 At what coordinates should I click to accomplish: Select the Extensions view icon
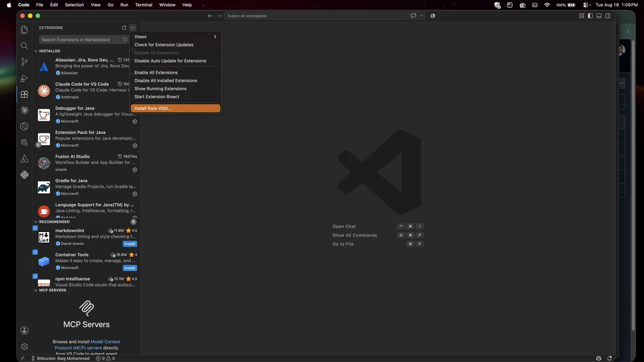click(24, 94)
